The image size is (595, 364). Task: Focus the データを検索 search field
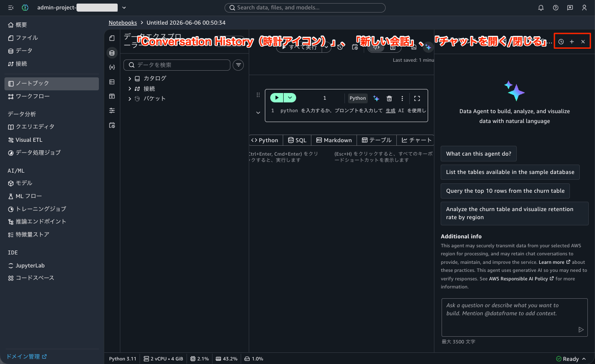tap(177, 65)
